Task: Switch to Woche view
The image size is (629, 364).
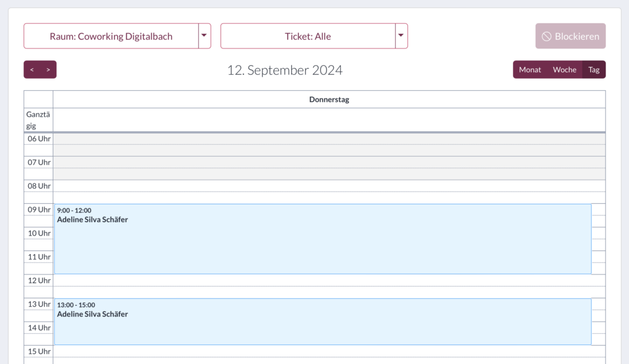Action: click(564, 70)
